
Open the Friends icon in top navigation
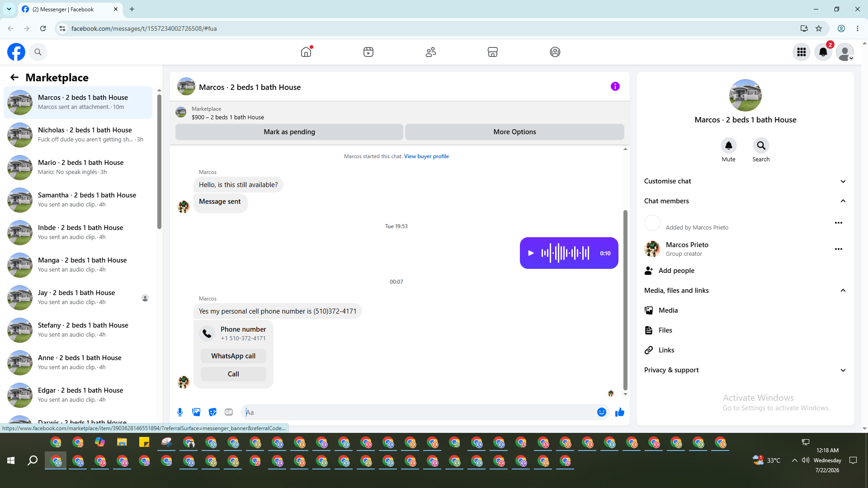431,52
